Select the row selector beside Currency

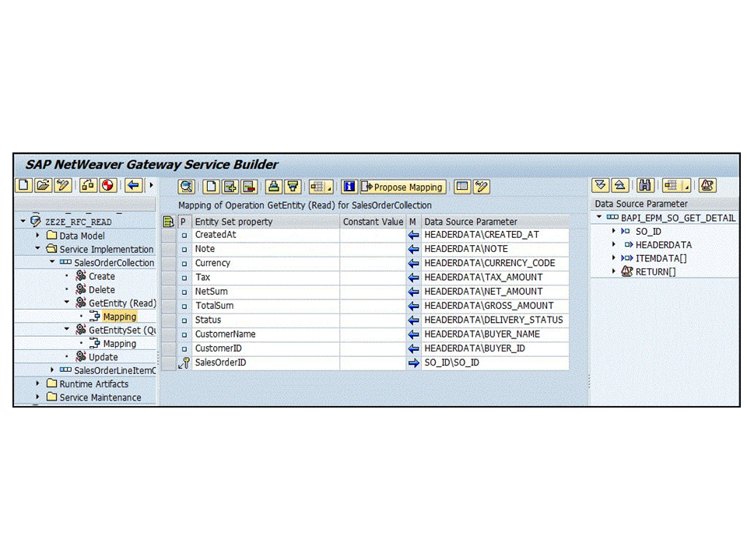click(169, 264)
